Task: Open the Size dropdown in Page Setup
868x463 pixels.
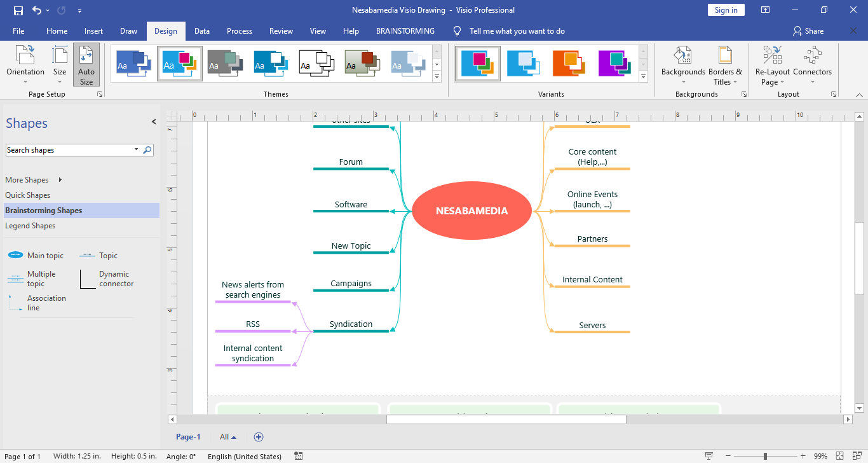Action: coord(60,64)
